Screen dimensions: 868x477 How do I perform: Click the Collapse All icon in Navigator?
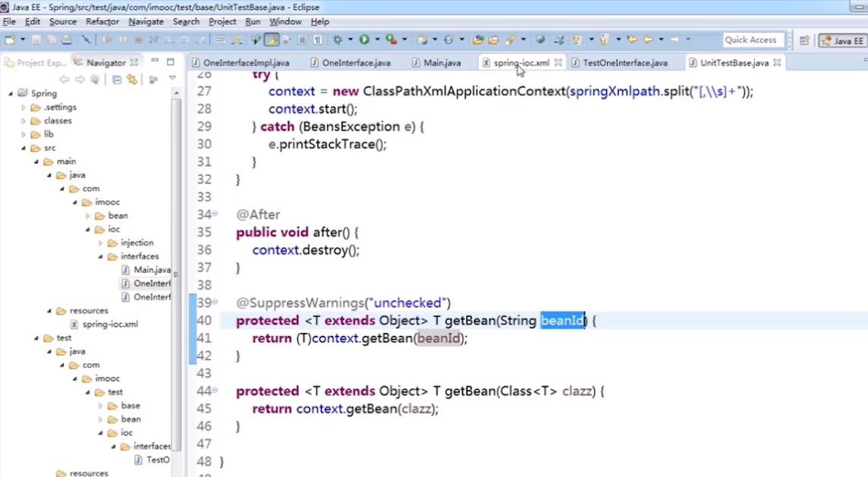coord(117,80)
